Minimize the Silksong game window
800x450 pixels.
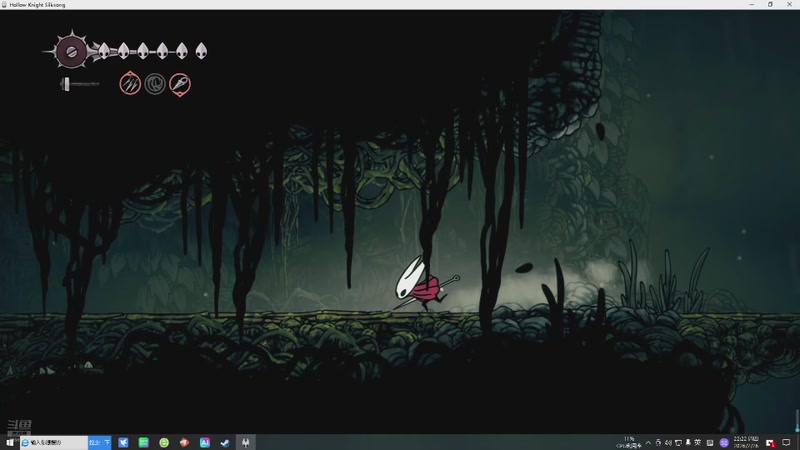tap(751, 5)
